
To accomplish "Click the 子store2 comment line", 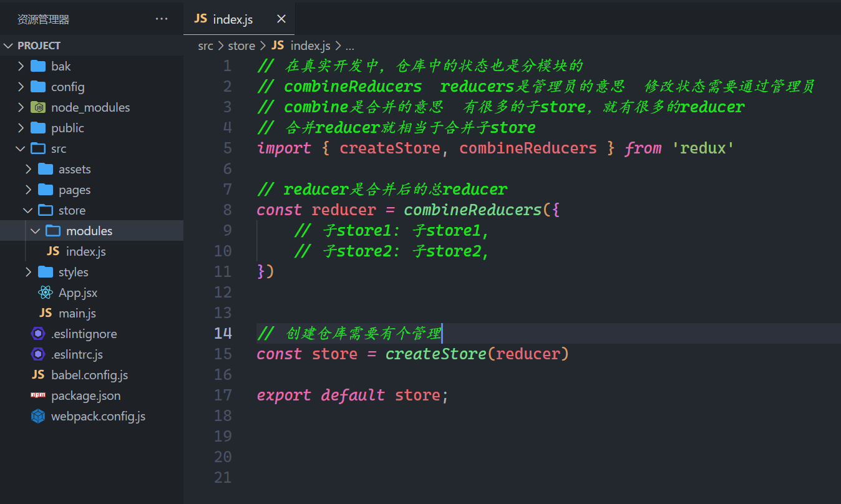I will pyautogui.click(x=391, y=251).
